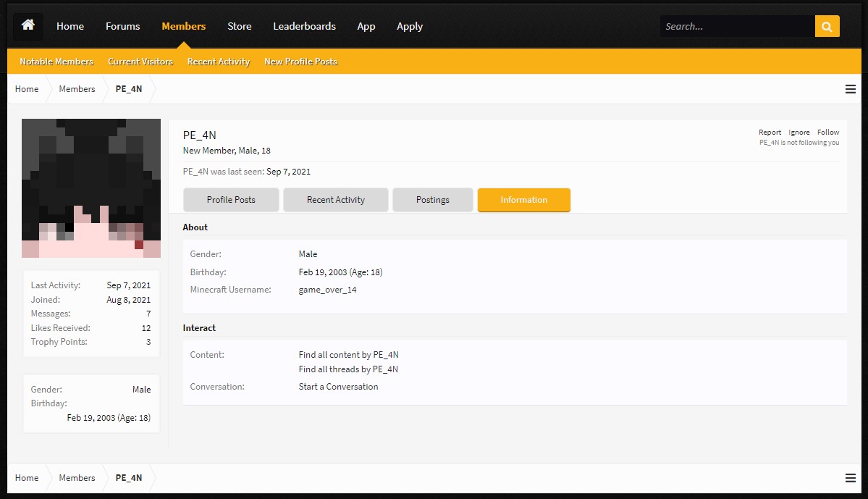Open the Postings tab
868x499 pixels.
point(432,200)
